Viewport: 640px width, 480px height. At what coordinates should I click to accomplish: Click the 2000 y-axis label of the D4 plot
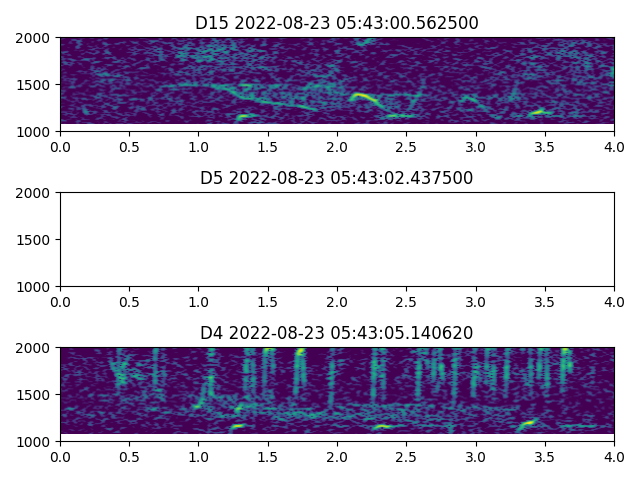point(35,348)
